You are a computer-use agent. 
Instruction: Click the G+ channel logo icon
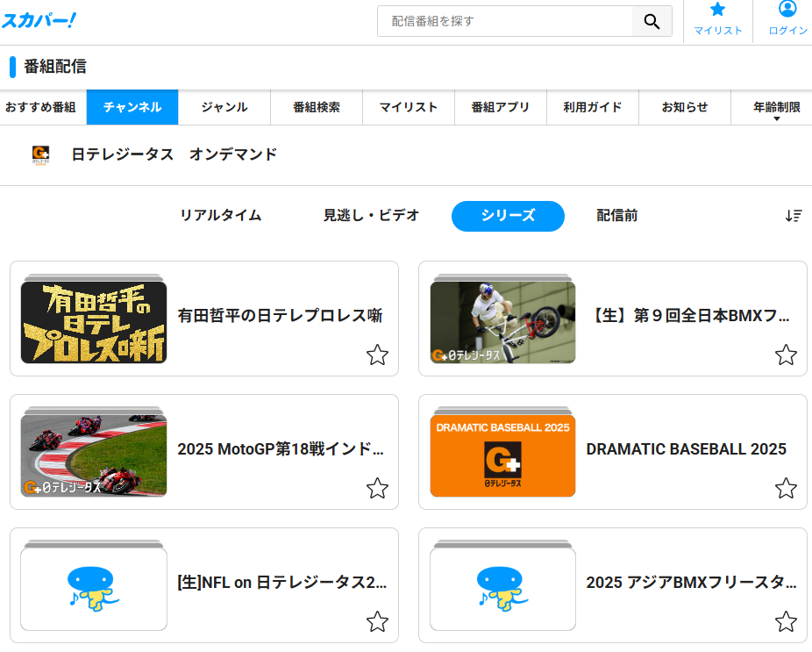(x=40, y=155)
